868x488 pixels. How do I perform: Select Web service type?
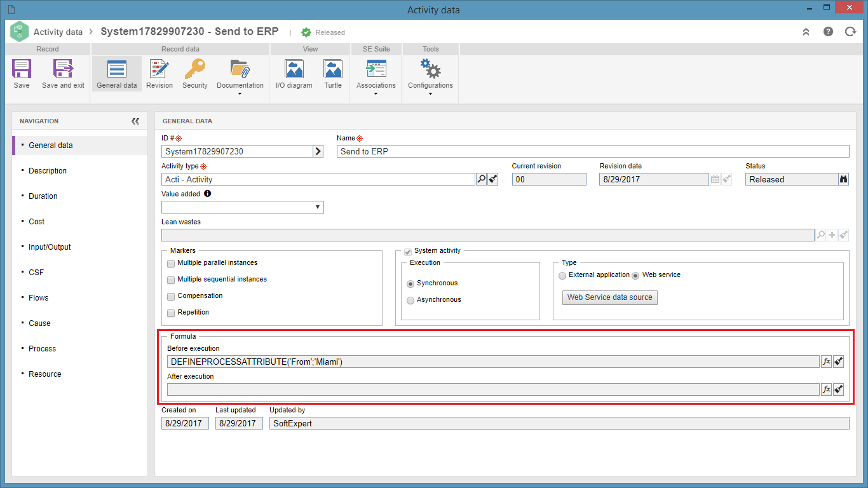click(x=635, y=275)
